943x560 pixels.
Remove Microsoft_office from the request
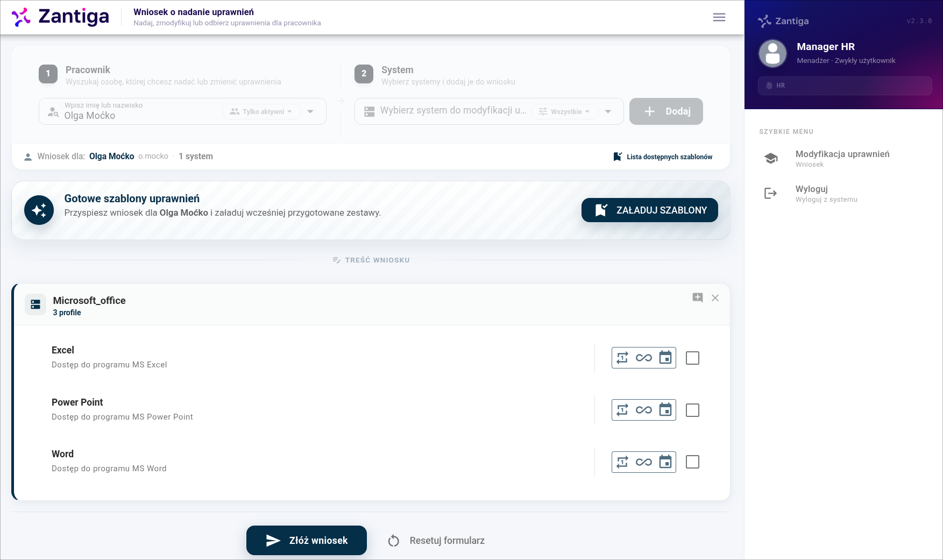click(x=715, y=297)
